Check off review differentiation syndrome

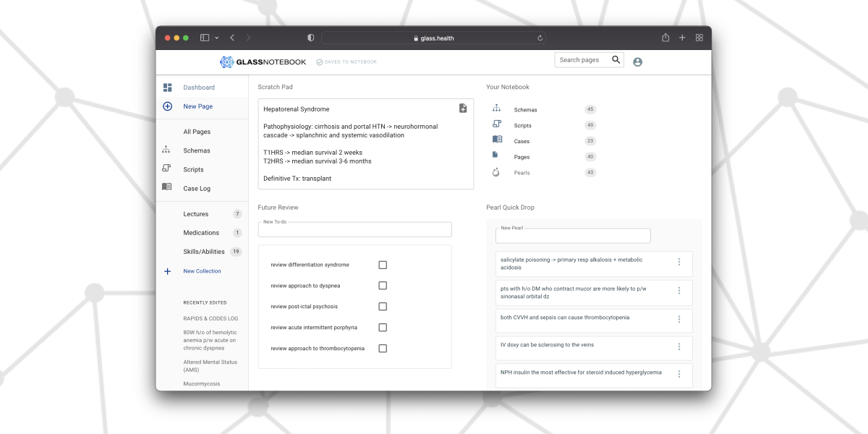(x=383, y=265)
